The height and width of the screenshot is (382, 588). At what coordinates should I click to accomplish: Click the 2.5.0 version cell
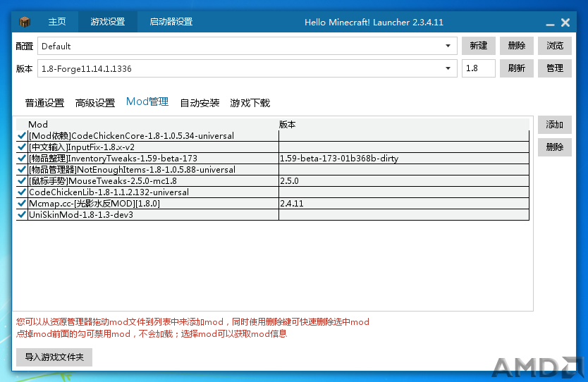tap(404, 180)
